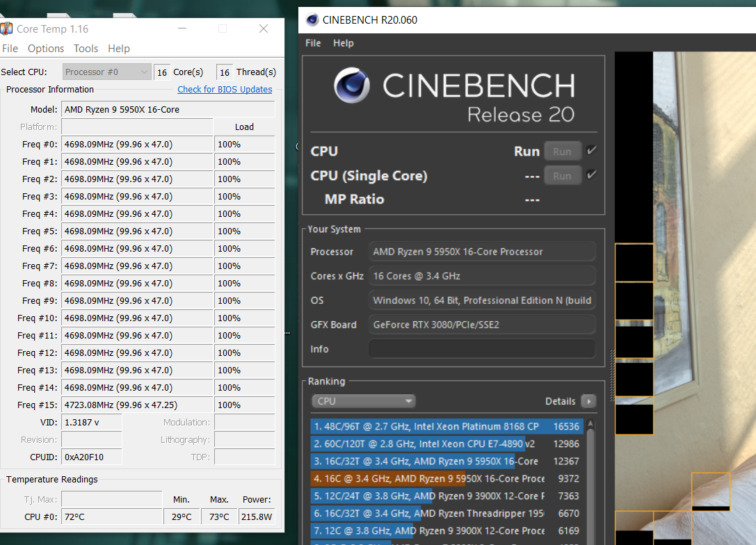756x545 pixels.
Task: Click the VID value 1.3187 v
Action: coord(92,422)
